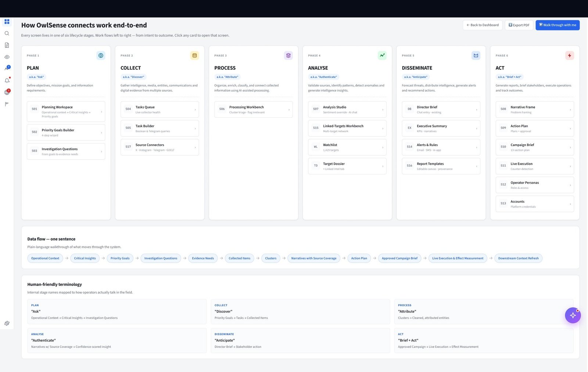The height and width of the screenshot is (372, 588).
Task: Select the Approved Campaign Brief chip
Action: (399, 258)
